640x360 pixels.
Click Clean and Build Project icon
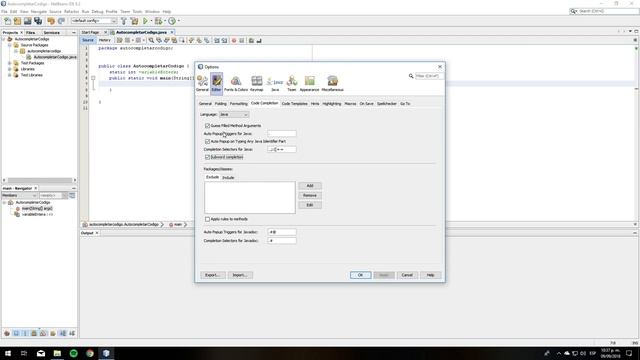point(134,21)
